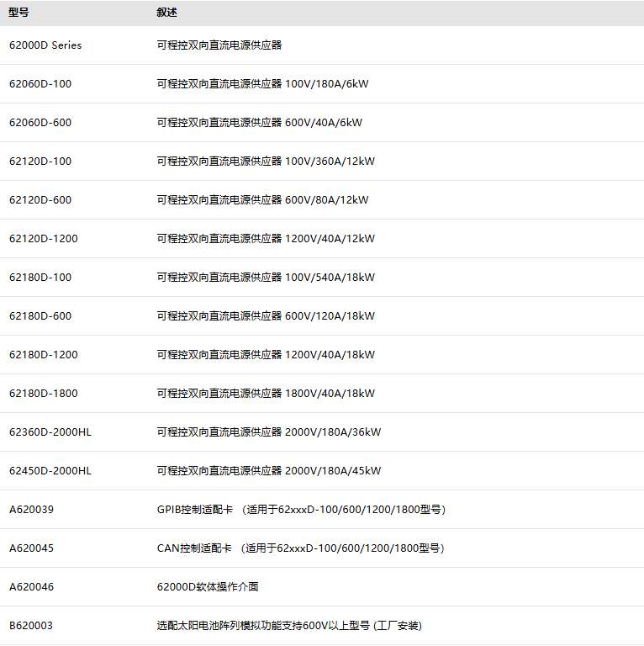Image resolution: width=644 pixels, height=646 pixels.
Task: Click description with 1800V/40A/18kW
Action: (x=266, y=394)
